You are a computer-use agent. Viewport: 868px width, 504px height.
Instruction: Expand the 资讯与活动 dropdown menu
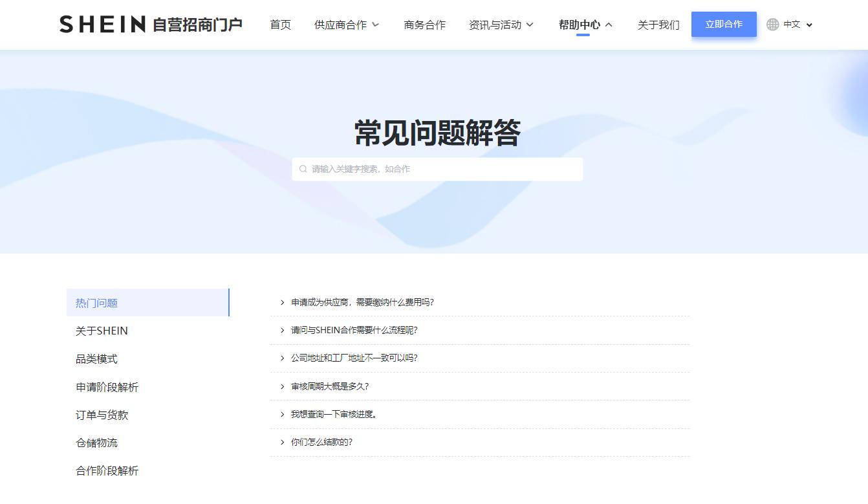(x=501, y=25)
